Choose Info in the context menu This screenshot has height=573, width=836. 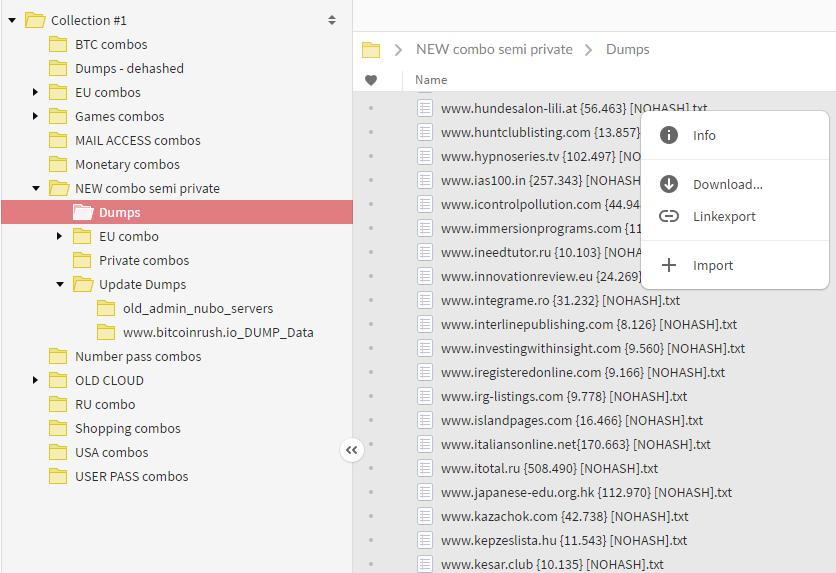tap(704, 135)
